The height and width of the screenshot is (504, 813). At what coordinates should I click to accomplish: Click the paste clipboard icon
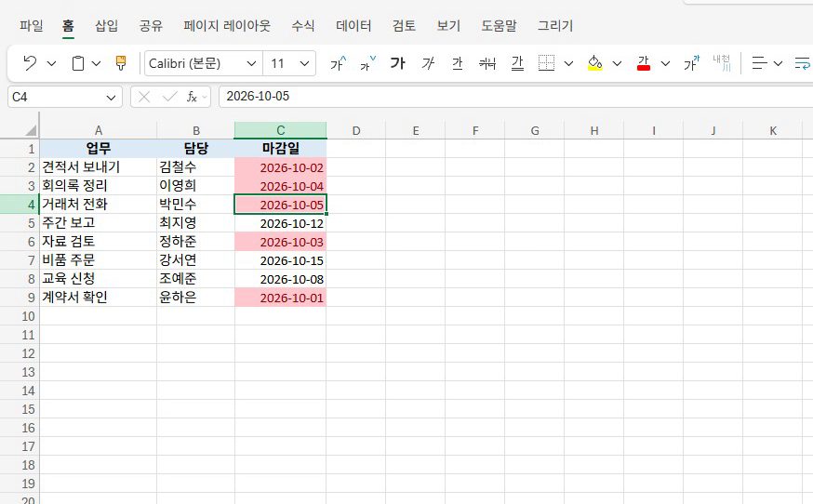pyautogui.click(x=78, y=63)
